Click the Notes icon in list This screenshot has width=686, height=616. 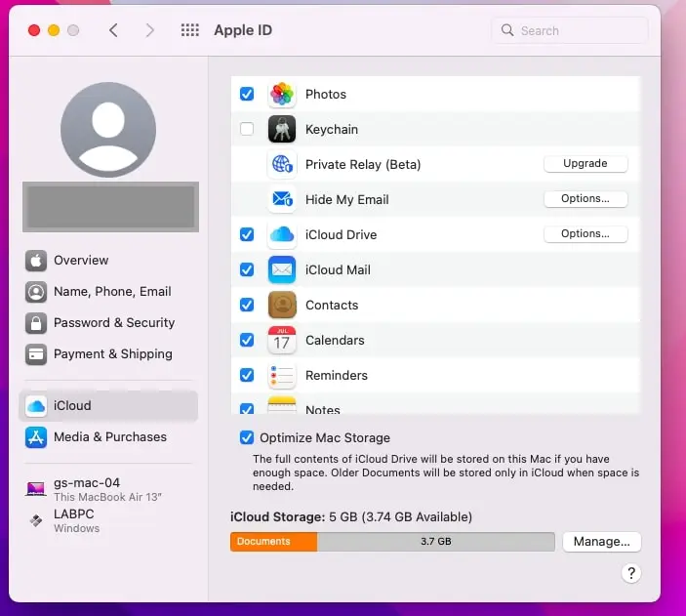coord(282,405)
